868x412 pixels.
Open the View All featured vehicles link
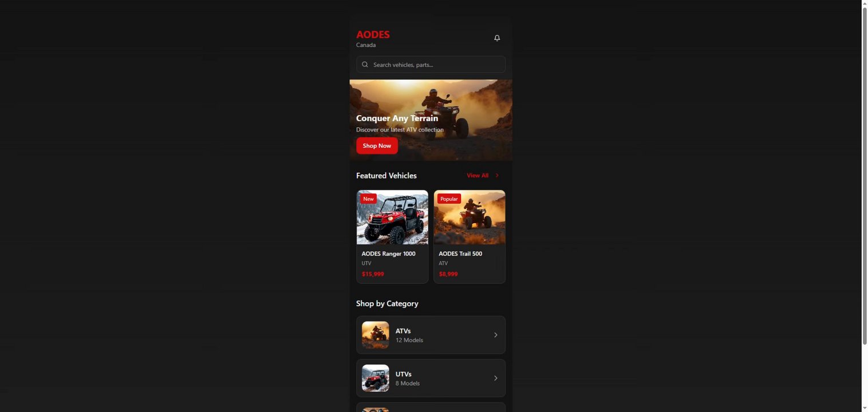(x=478, y=176)
